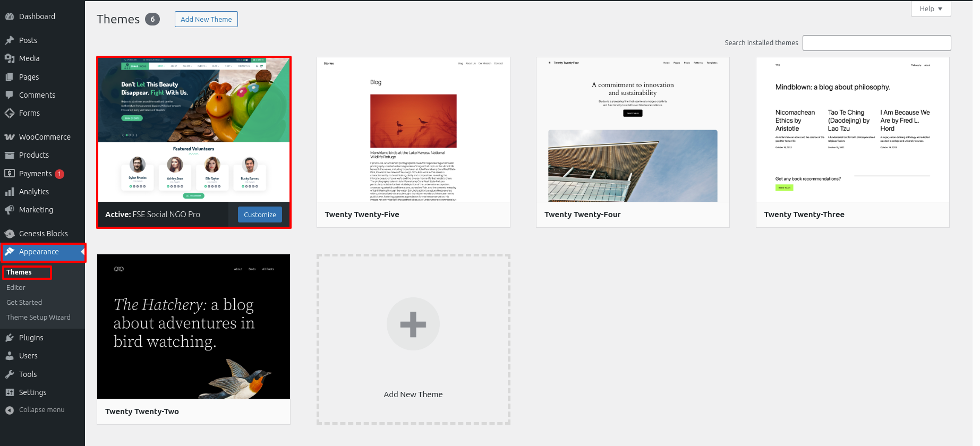This screenshot has height=446, width=980.
Task: Open the Tools menu label
Action: (x=28, y=374)
